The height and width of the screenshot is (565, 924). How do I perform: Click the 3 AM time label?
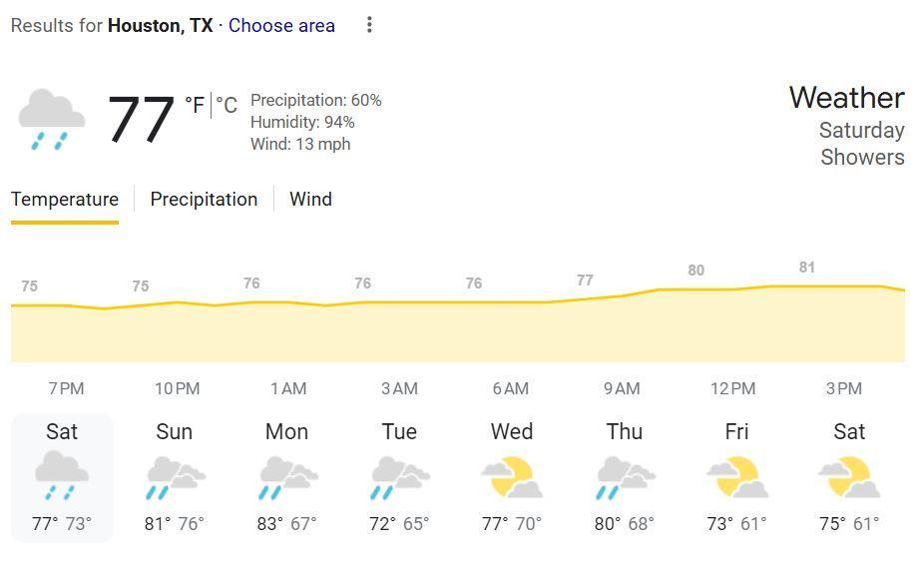[399, 388]
